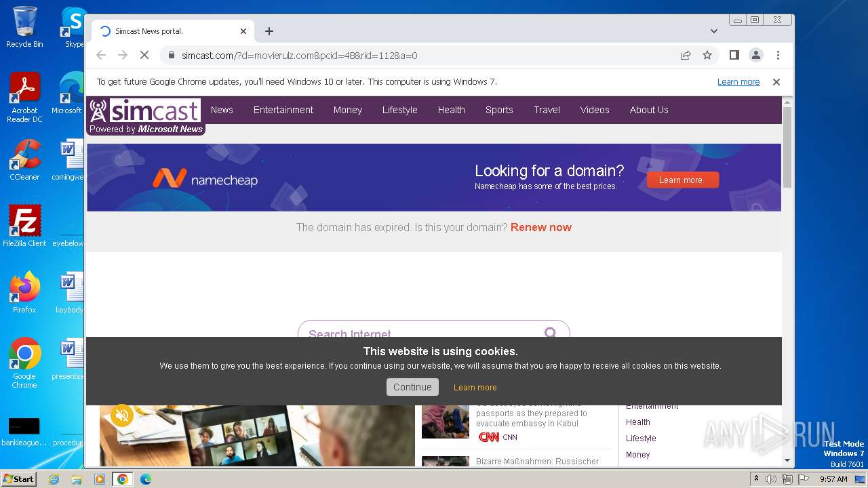Open the Videos navigation item
The height and width of the screenshot is (488, 868).
[x=595, y=110]
